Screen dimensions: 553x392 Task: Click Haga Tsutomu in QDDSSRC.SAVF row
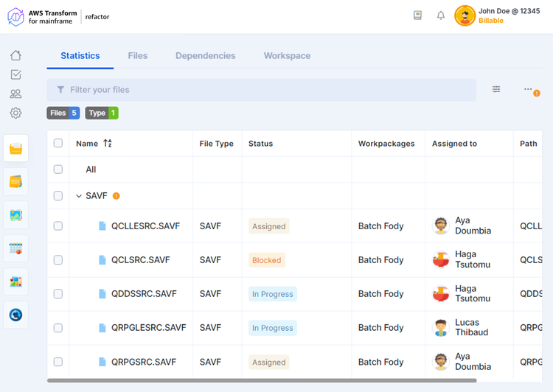point(473,293)
